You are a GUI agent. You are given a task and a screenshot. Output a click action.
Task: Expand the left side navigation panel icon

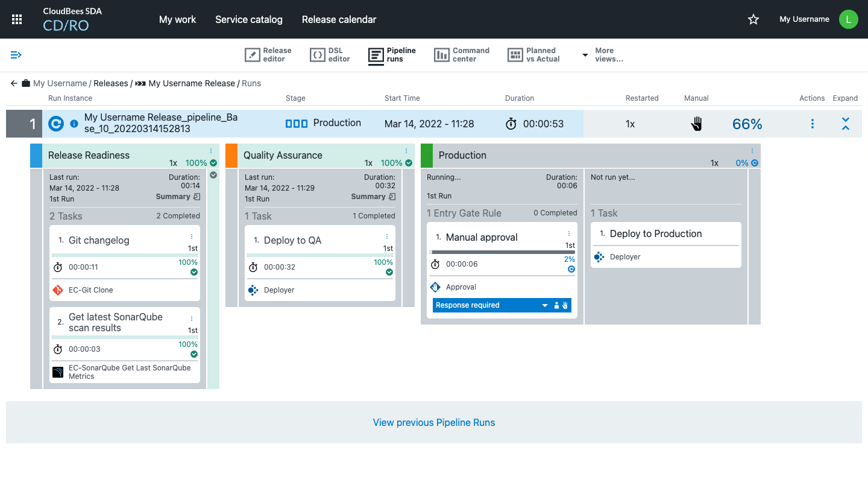(16, 55)
